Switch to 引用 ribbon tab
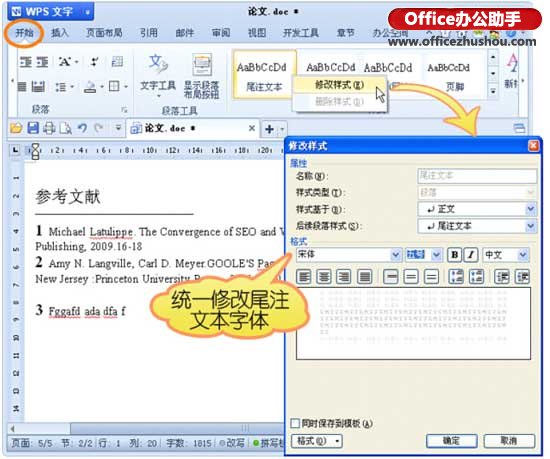The width and height of the screenshot is (550, 459). (x=149, y=33)
